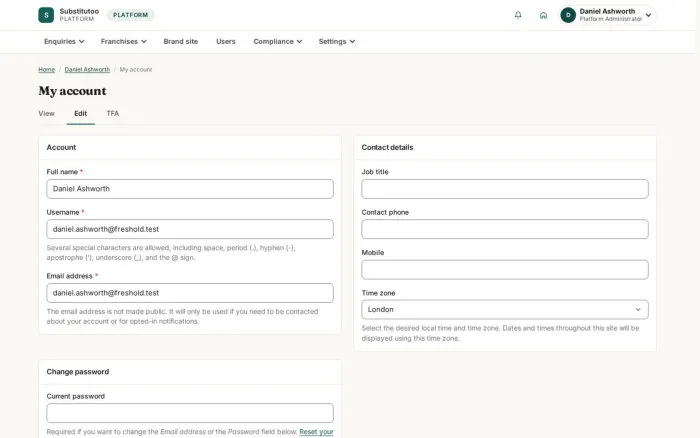Click the My account page title
The width and height of the screenshot is (700, 438).
pos(72,91)
